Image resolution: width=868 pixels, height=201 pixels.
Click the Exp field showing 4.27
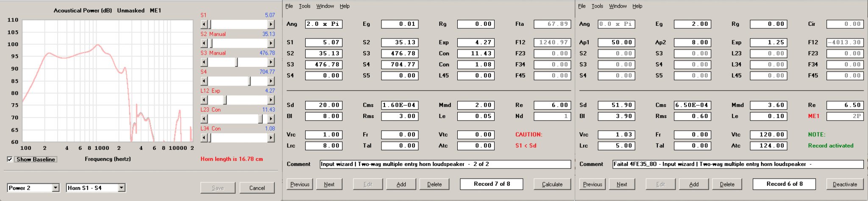tap(476, 42)
